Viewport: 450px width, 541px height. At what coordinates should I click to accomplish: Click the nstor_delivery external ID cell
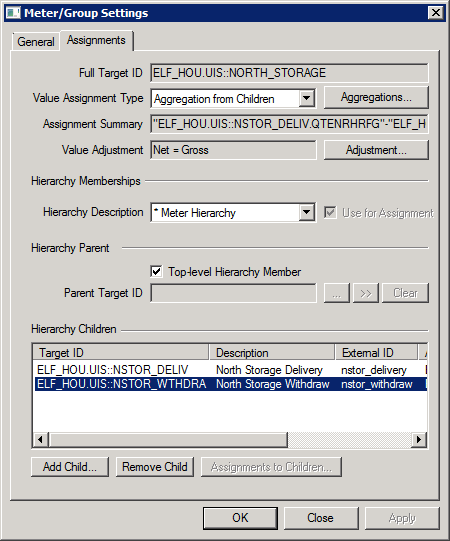(374, 370)
